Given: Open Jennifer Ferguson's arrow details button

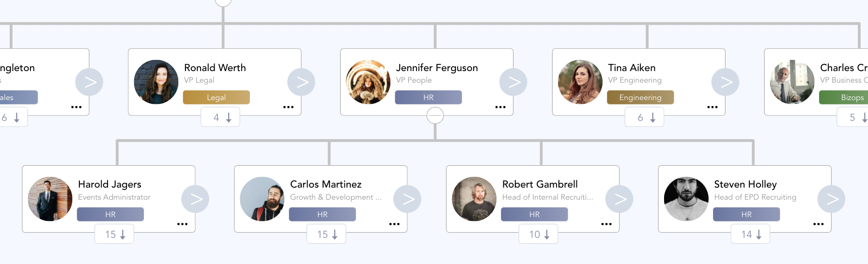Looking at the screenshot, I should (x=513, y=82).
